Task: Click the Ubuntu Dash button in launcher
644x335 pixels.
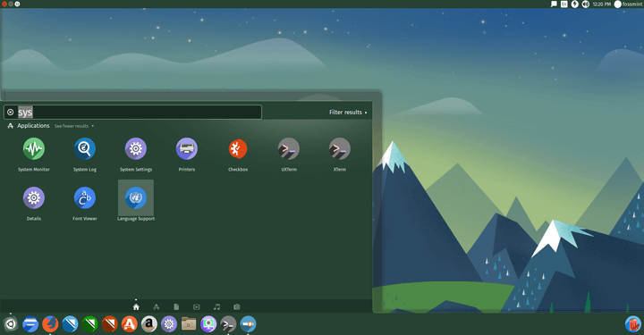Action: pos(10,324)
